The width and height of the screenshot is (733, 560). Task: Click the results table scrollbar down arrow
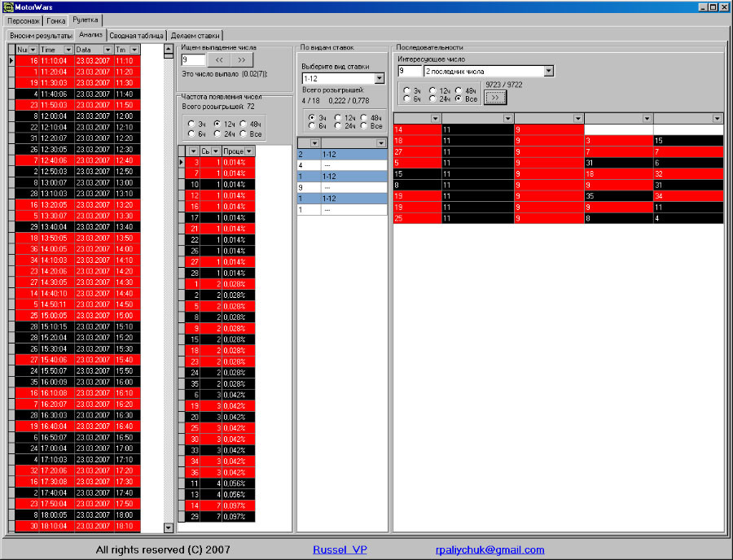[169, 527]
